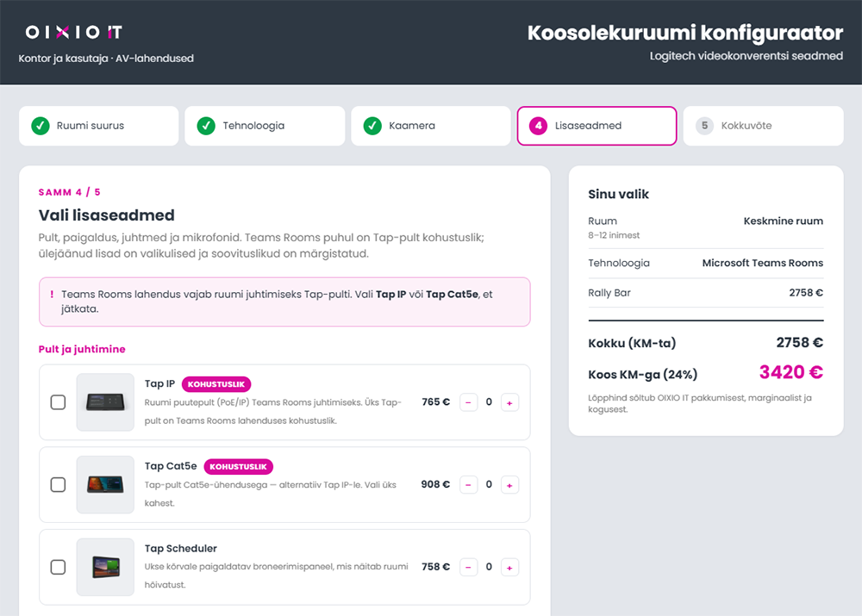Click the OIXIO IT logo
Screen dimensions: 862x616
tap(73, 33)
